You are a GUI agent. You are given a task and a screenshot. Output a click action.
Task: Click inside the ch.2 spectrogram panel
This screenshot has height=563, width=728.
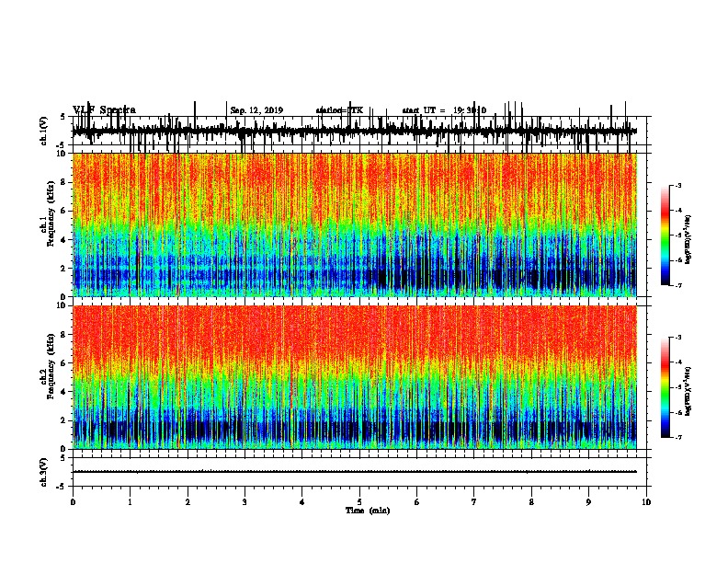355,377
